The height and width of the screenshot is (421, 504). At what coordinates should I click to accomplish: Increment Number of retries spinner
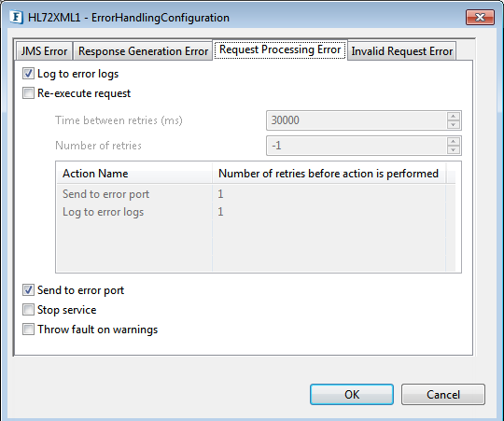(454, 141)
